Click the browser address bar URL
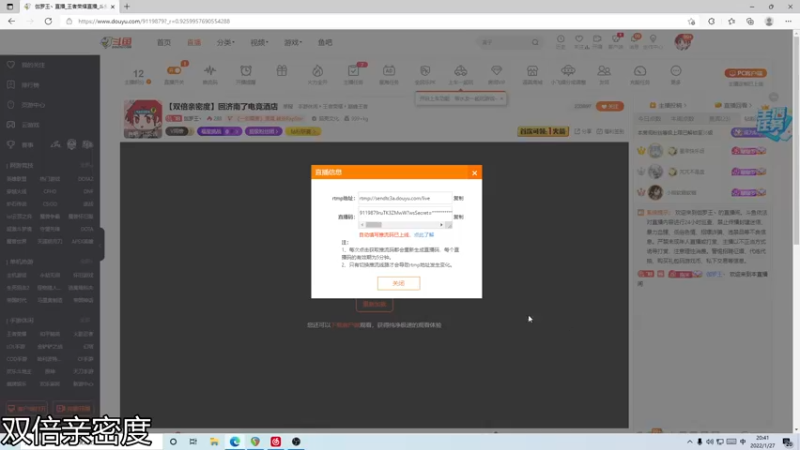 click(x=154, y=21)
